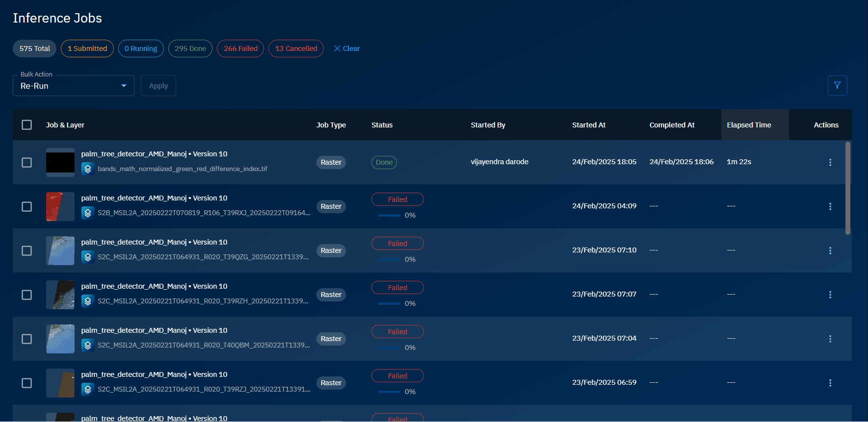Screen dimensions: 868x422
Task: Filter by 266 Failed status
Action: [240, 49]
